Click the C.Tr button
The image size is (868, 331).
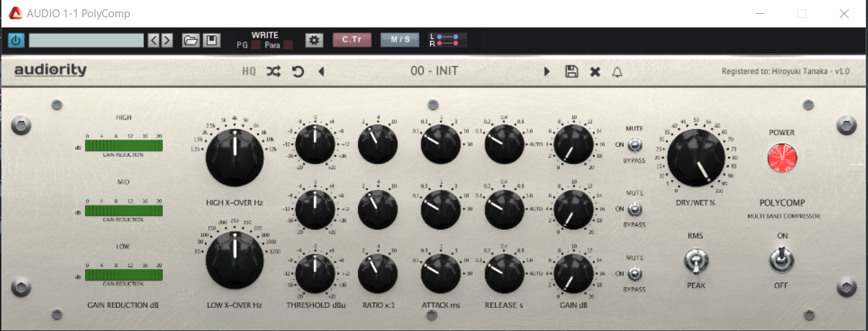pos(352,40)
